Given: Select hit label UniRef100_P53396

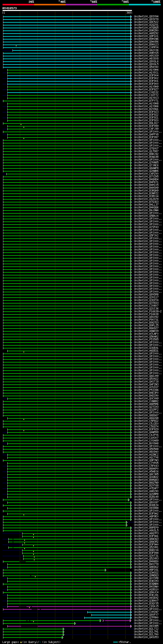Looking at the screenshot, I should [x=146, y=390].
